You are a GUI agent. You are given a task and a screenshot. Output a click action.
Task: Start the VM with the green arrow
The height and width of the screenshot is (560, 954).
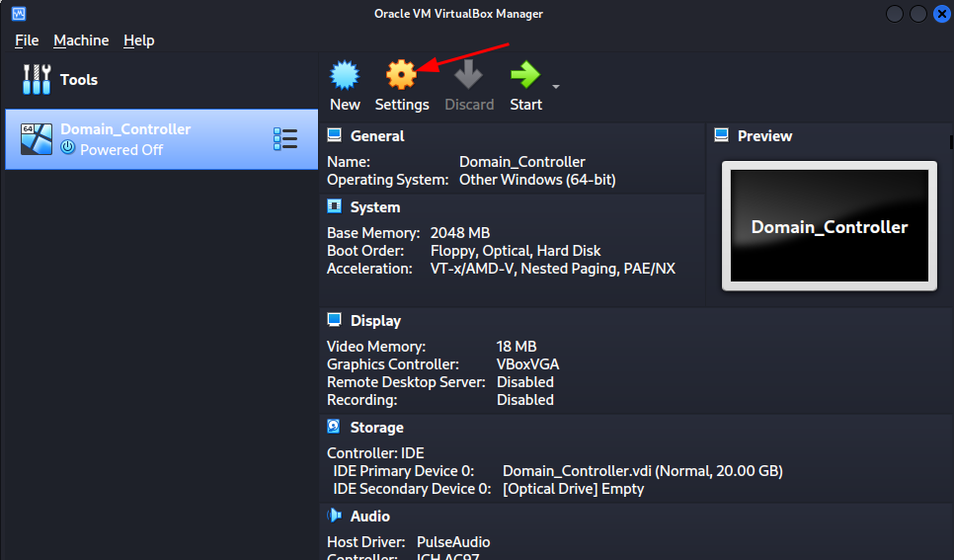(525, 74)
